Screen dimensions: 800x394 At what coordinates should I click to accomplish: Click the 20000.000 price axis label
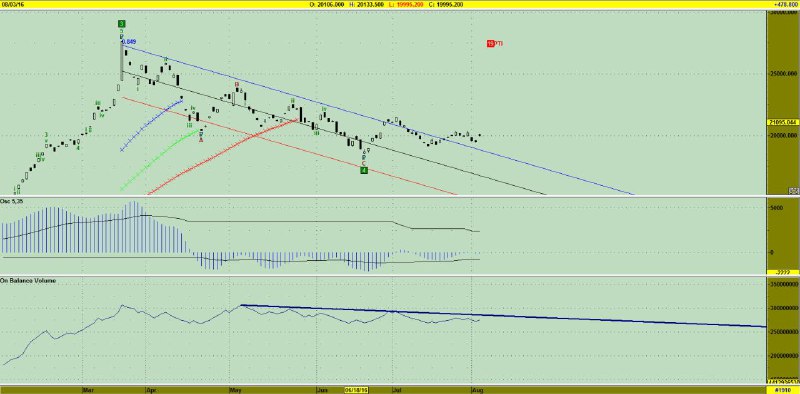[x=783, y=136]
